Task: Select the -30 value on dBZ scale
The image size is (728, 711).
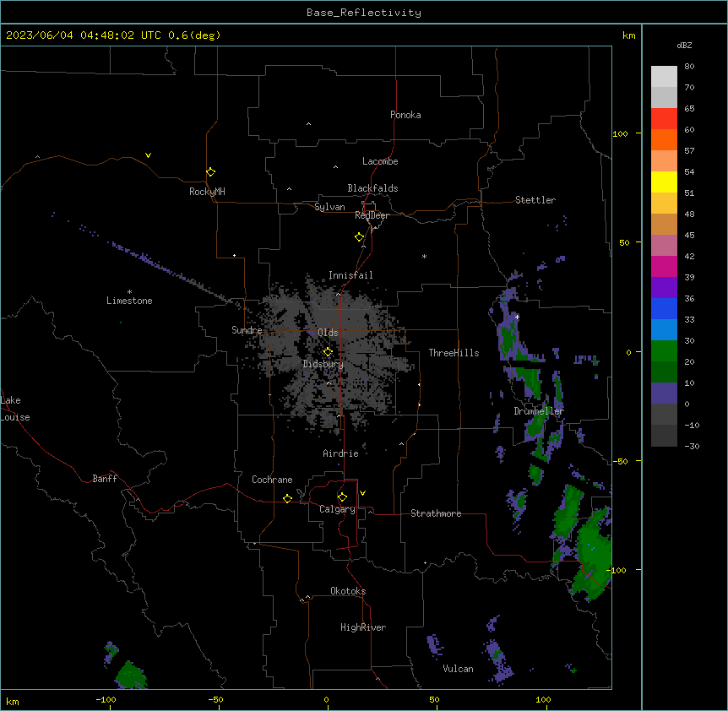Action: (692, 446)
